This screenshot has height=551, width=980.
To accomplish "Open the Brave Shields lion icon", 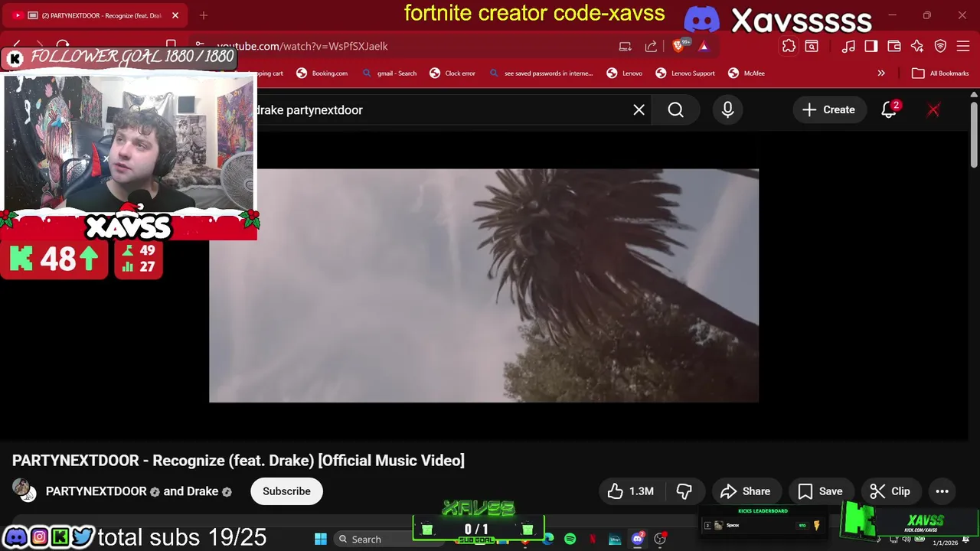I will click(679, 46).
